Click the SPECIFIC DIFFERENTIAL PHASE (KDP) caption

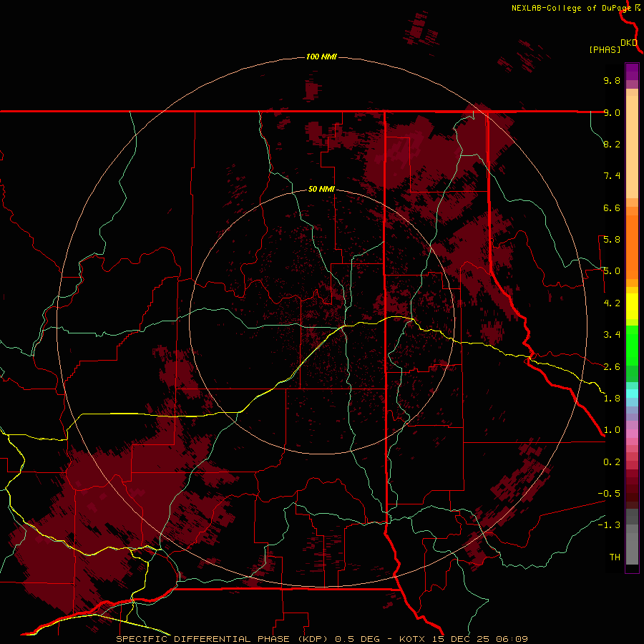tap(223, 639)
